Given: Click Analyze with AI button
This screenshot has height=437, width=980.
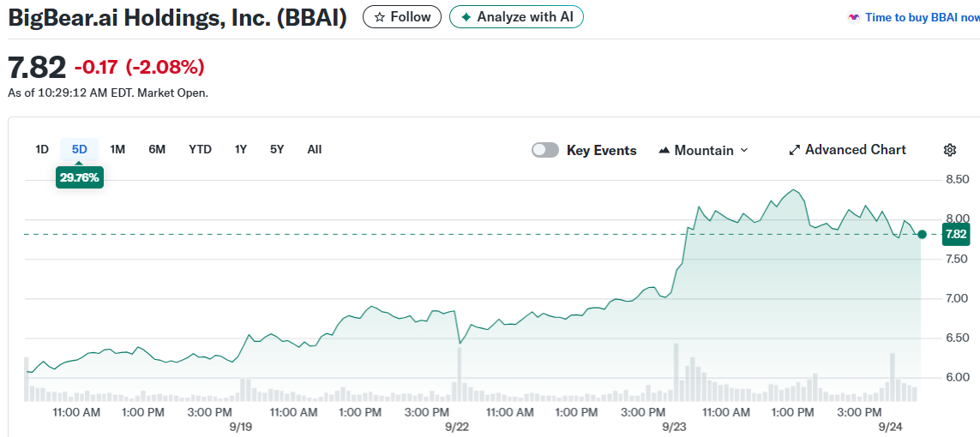Looking at the screenshot, I should click(x=516, y=17).
